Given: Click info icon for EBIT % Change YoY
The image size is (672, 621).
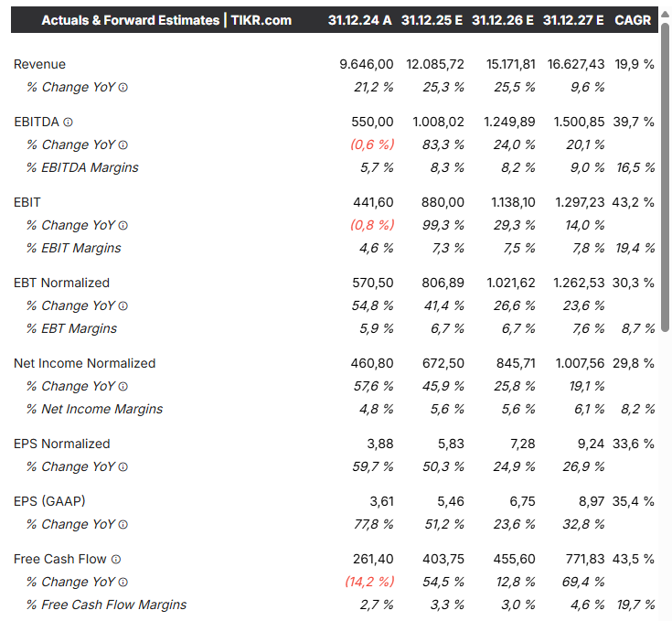Looking at the screenshot, I should point(123,225).
